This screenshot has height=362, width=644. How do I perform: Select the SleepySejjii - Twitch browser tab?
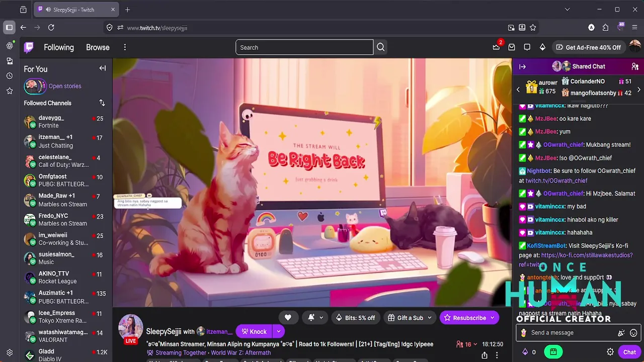tap(76, 10)
